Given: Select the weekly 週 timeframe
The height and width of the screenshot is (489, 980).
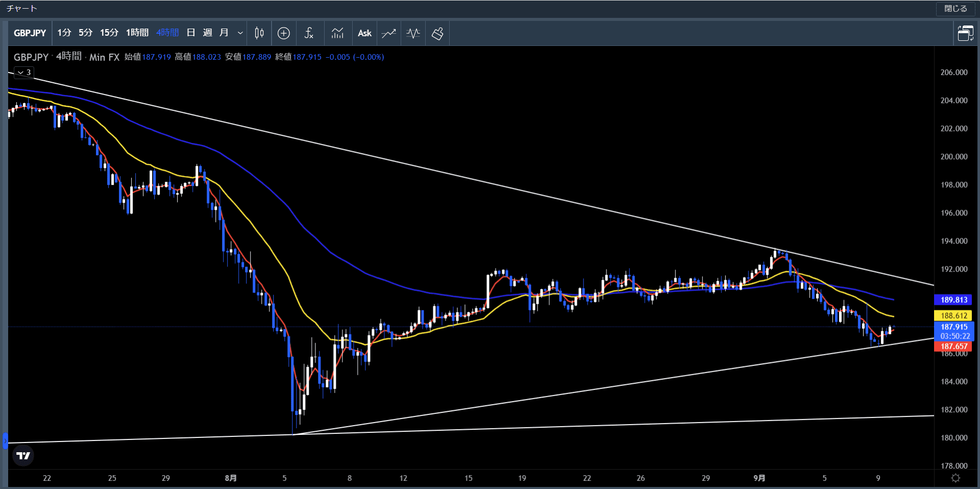Looking at the screenshot, I should click(x=207, y=33).
